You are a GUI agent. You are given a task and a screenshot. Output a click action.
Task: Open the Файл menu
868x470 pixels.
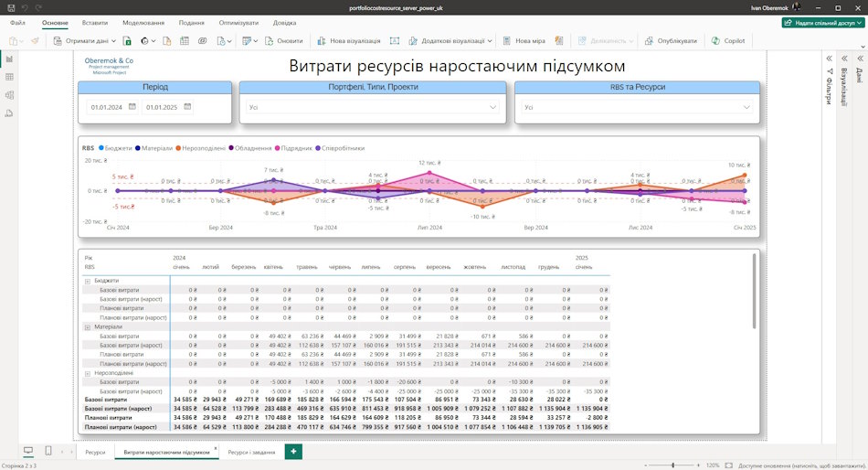(17, 23)
